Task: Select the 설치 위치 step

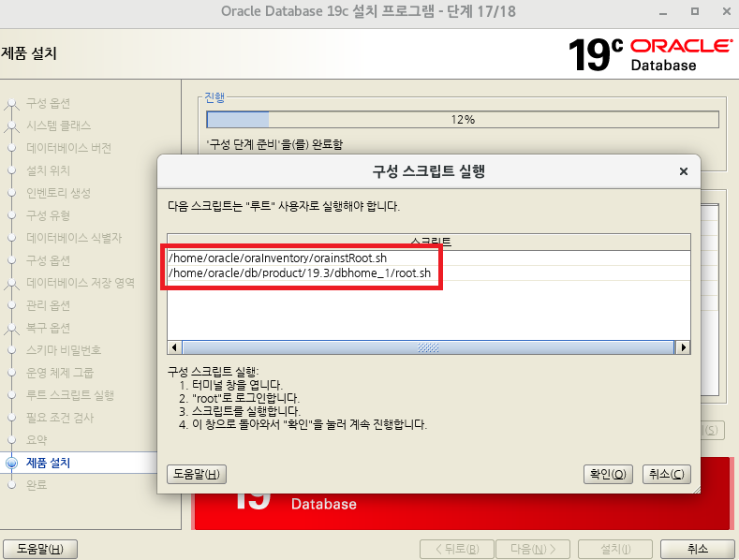Action: point(48,170)
